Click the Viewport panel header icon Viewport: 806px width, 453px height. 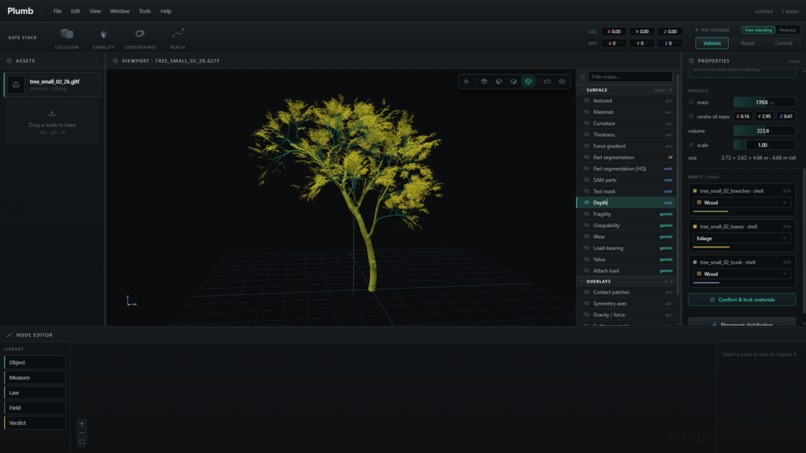pos(115,61)
